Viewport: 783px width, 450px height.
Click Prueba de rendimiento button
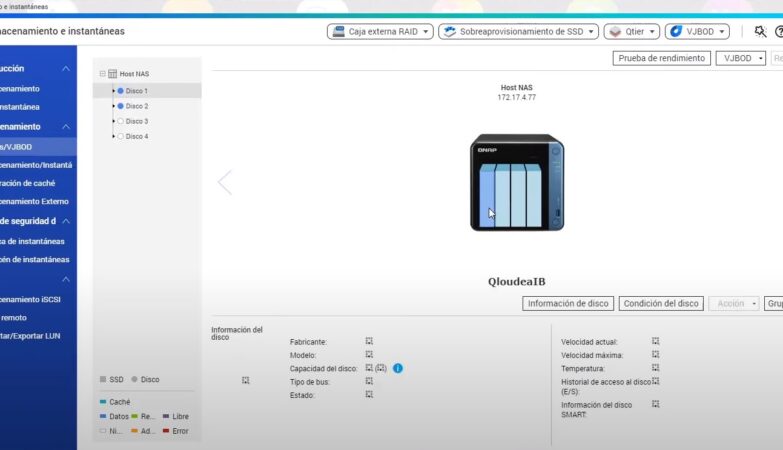tap(662, 58)
